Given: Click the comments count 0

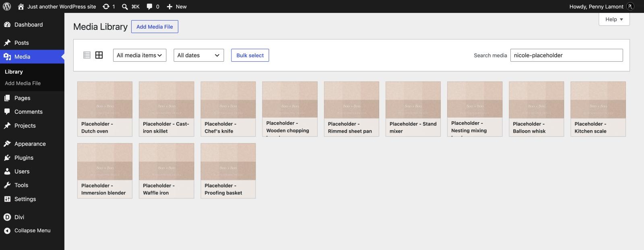Looking at the screenshot, I should click(x=157, y=6).
